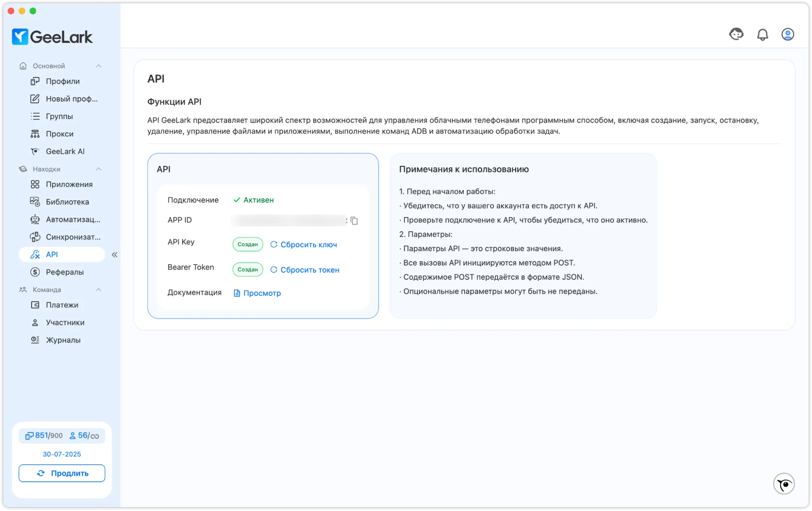Open documentation via the Просмотр link
Viewport: 812px width, 511px height.
257,293
